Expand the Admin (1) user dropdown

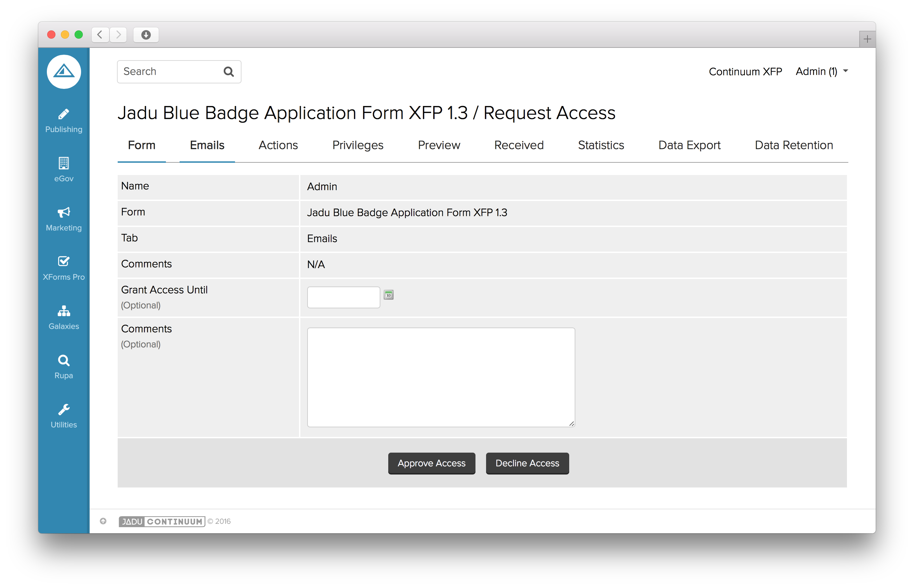coord(822,71)
